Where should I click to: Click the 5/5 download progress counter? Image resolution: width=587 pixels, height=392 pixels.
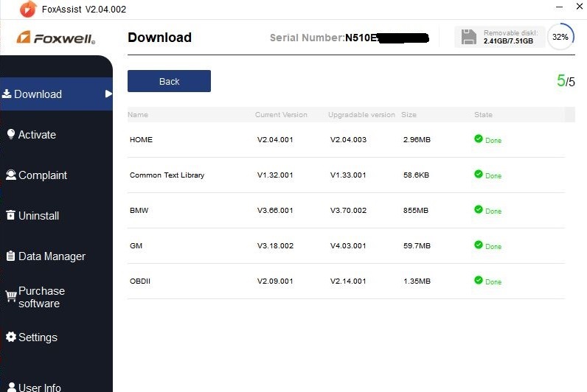[566, 81]
